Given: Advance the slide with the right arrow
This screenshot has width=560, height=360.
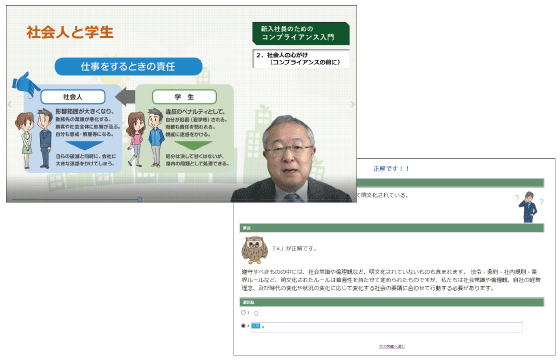Looking at the screenshot, I should pyautogui.click(x=353, y=104).
